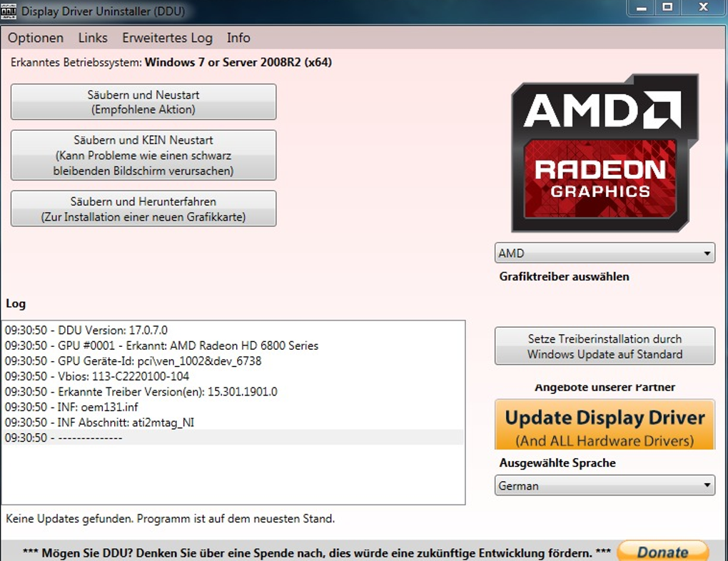This screenshot has height=561, width=728.
Task: Click the Update Display Driver partner banner
Action: (x=604, y=423)
